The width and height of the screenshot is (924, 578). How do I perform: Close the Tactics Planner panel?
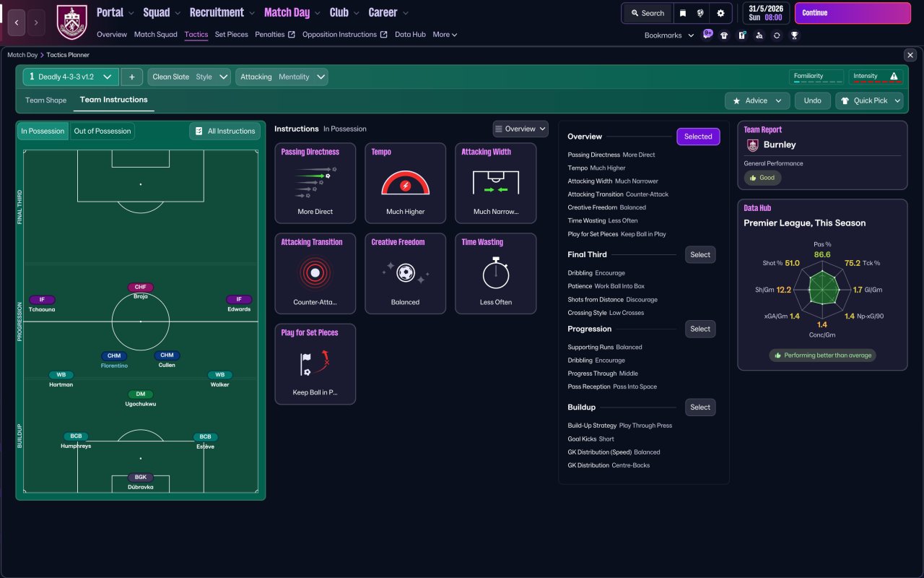[x=910, y=55]
